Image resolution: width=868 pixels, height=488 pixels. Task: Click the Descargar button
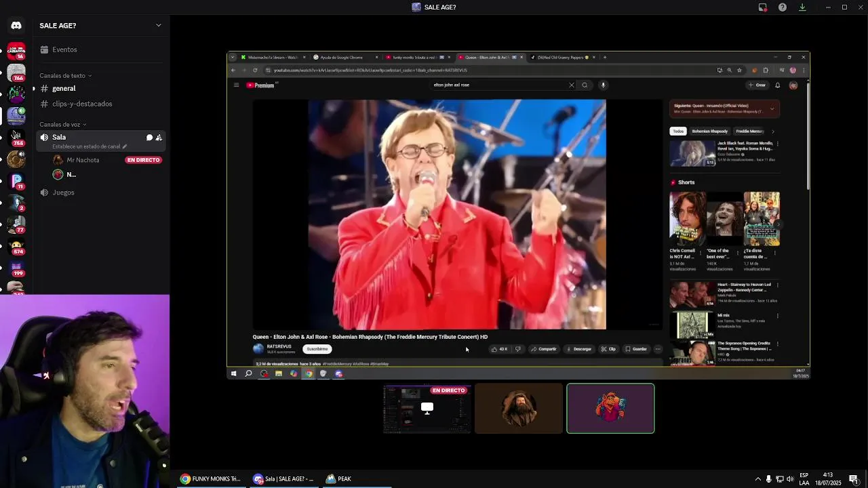[578, 349]
